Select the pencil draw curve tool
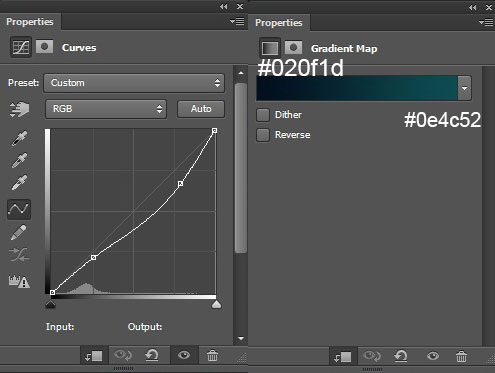Viewport: 495px width, 373px height. 19,232
